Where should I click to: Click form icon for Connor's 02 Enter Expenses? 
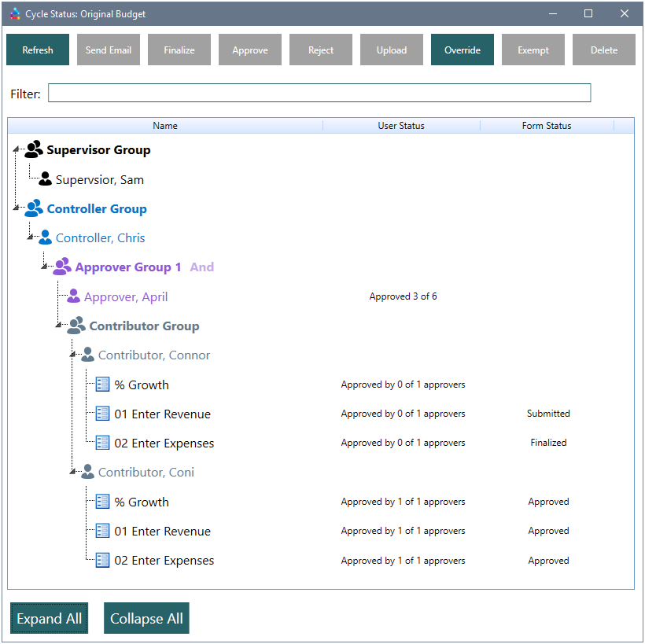click(102, 443)
